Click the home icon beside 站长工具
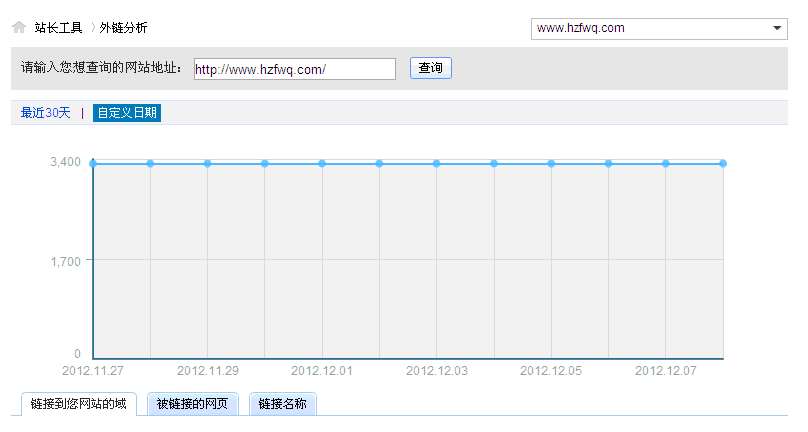 point(19,28)
